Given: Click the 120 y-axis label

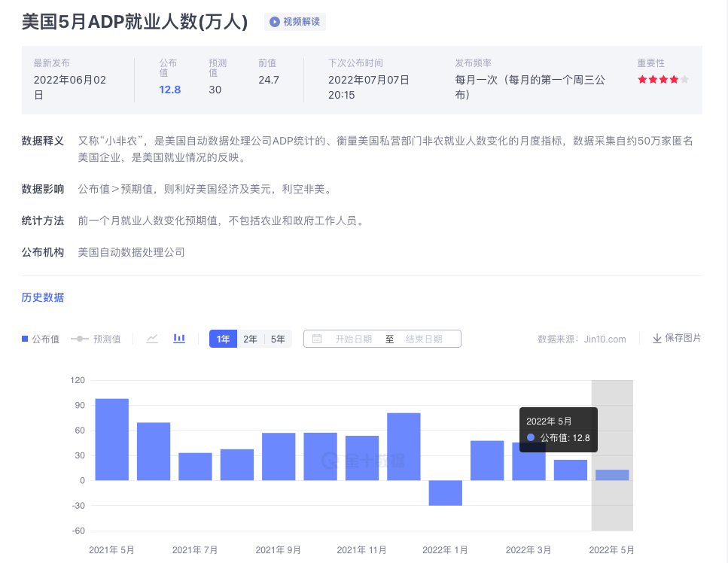Looking at the screenshot, I should click(x=78, y=380).
